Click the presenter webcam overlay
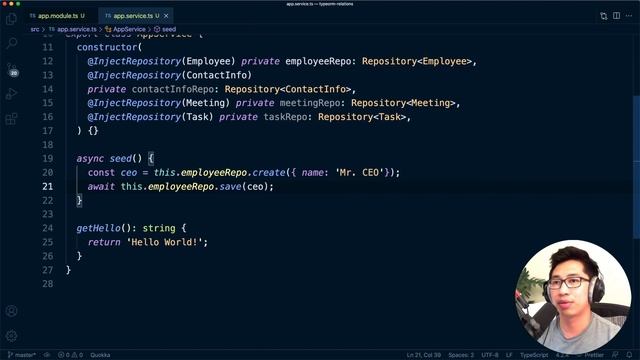The height and width of the screenshot is (360, 640). 573,296
